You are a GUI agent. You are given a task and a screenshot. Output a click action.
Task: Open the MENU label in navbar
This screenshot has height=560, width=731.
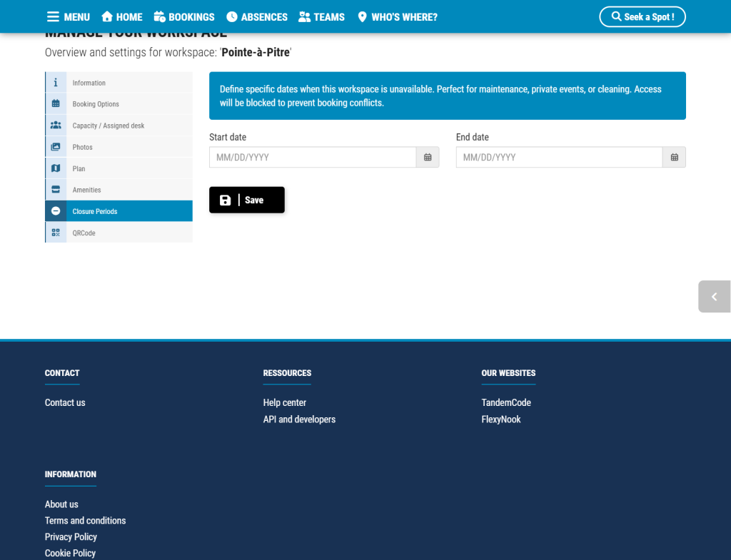click(x=77, y=17)
